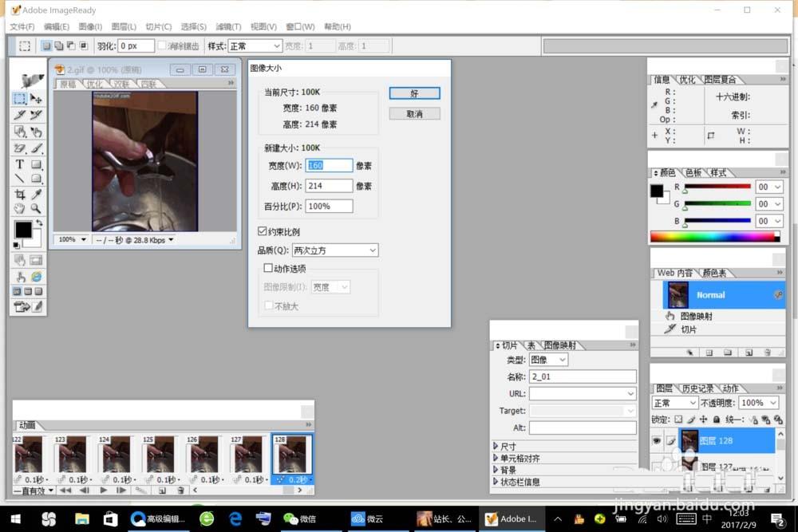Click the foreground color swatch

pos(22,230)
